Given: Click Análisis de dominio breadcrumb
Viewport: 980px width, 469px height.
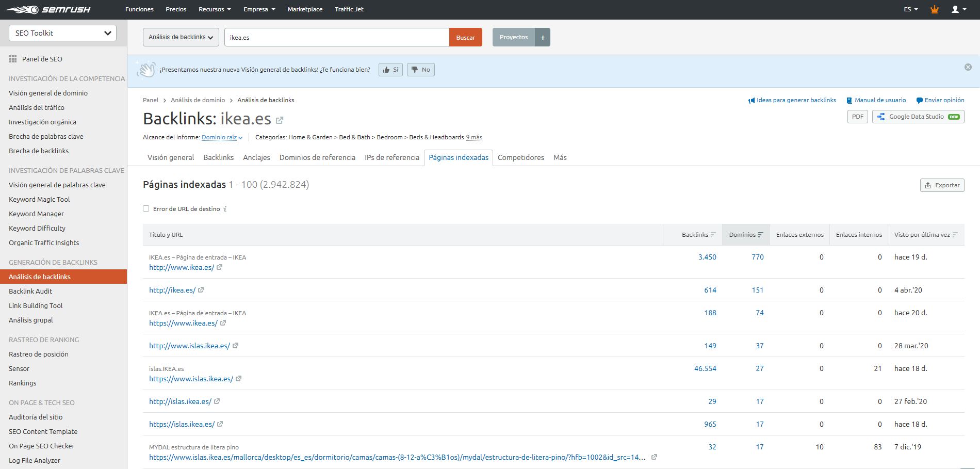Looking at the screenshot, I should point(198,100).
